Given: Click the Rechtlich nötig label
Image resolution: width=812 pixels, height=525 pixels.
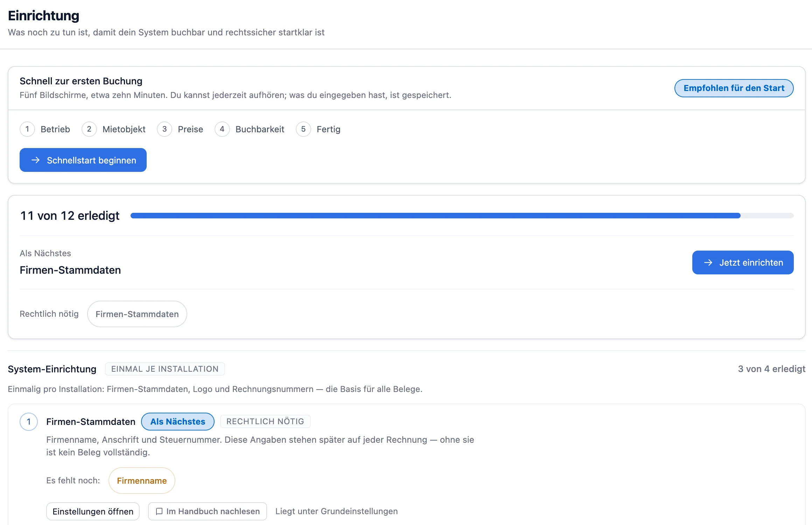Looking at the screenshot, I should click(49, 314).
